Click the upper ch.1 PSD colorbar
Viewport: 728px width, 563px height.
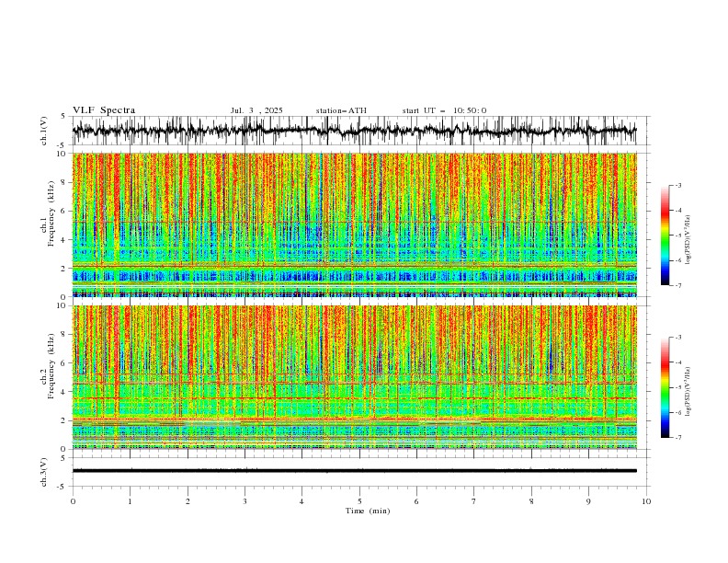(665, 236)
